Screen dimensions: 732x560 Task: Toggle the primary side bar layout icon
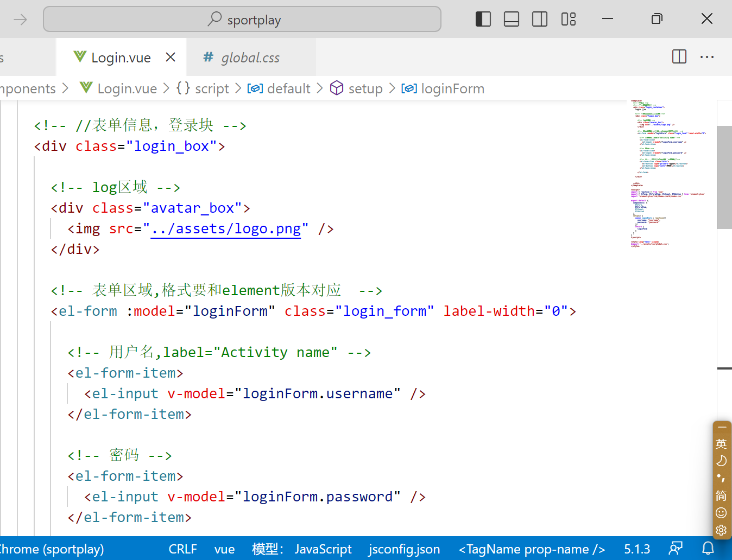[x=483, y=20]
